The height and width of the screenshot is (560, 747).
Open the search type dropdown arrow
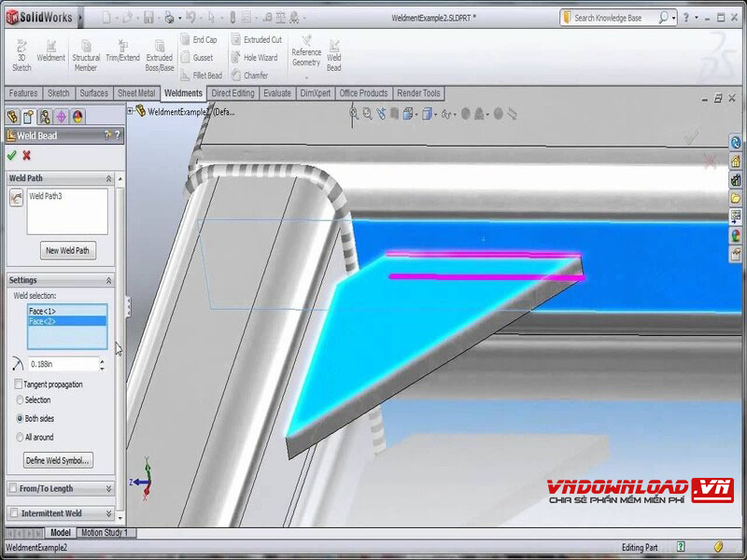[x=673, y=18]
